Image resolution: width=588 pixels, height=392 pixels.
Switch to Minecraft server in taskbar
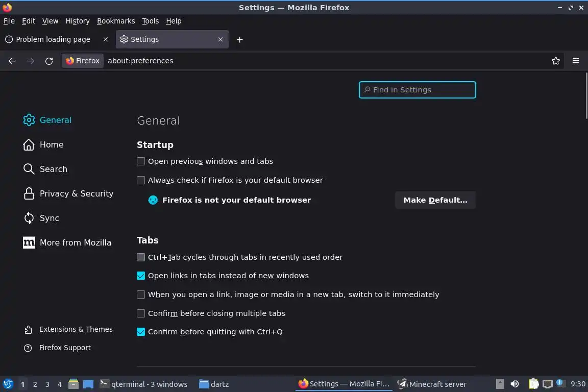432,384
